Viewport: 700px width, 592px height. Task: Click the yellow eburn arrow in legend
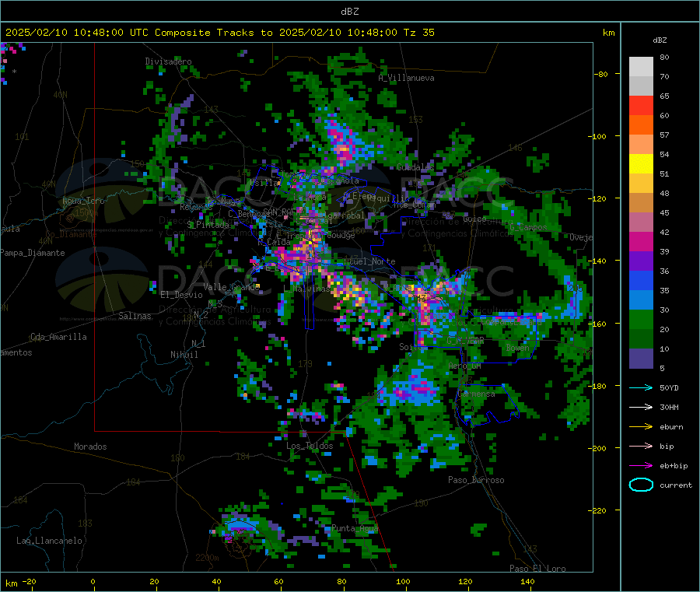coord(641,426)
